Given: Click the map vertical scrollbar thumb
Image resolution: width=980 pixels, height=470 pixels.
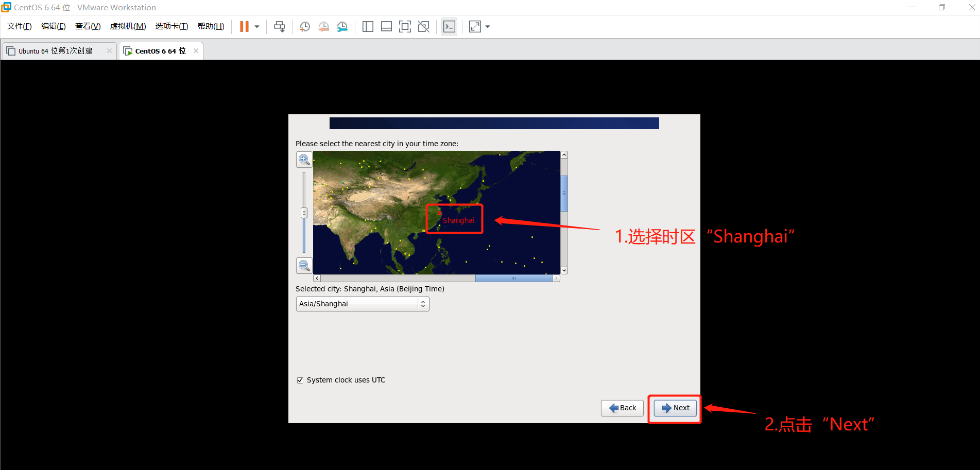Looking at the screenshot, I should pos(564,194).
